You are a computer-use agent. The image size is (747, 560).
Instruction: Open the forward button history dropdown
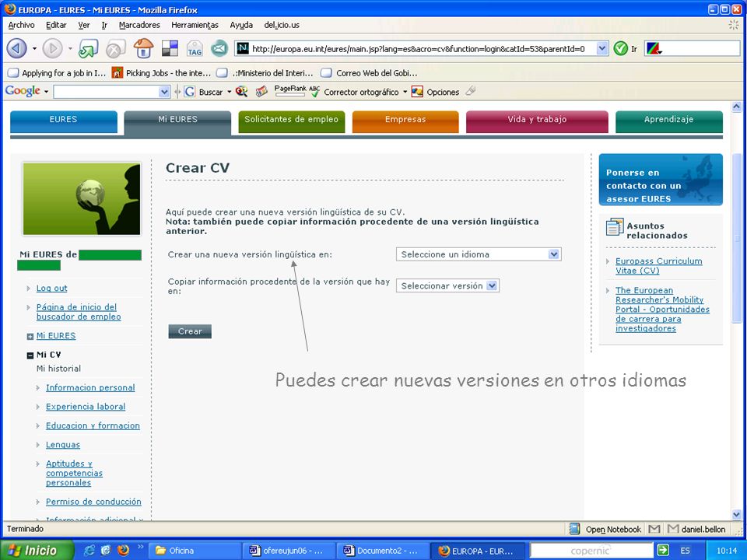tap(70, 48)
